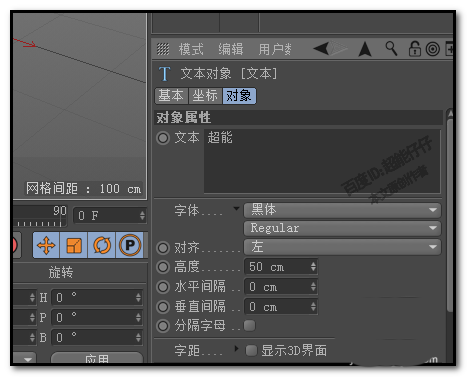Click the 0 F frame field
The height and width of the screenshot is (377, 467).
(110, 216)
